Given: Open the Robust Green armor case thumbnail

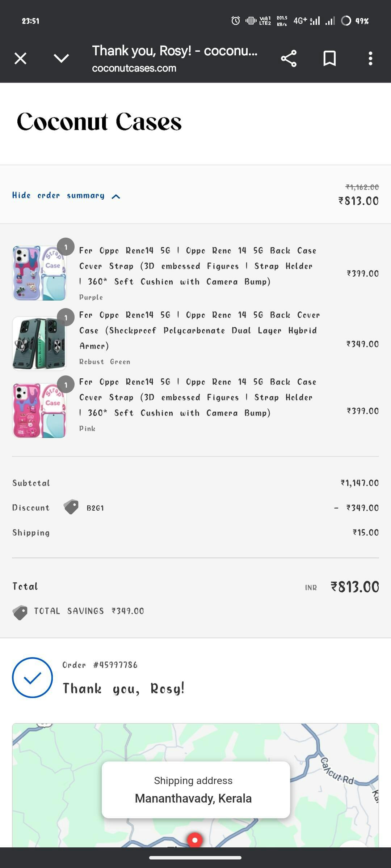Looking at the screenshot, I should point(39,343).
